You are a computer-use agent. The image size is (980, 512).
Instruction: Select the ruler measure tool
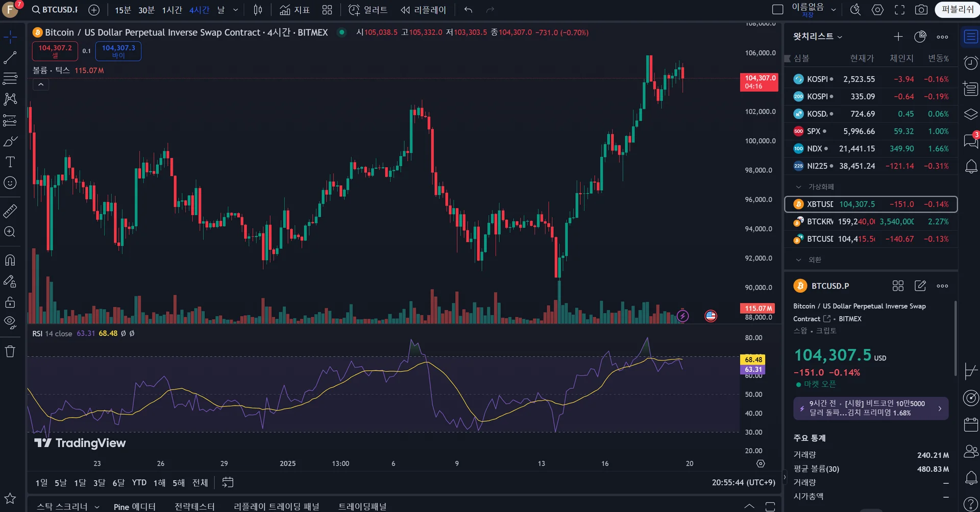pos(10,211)
